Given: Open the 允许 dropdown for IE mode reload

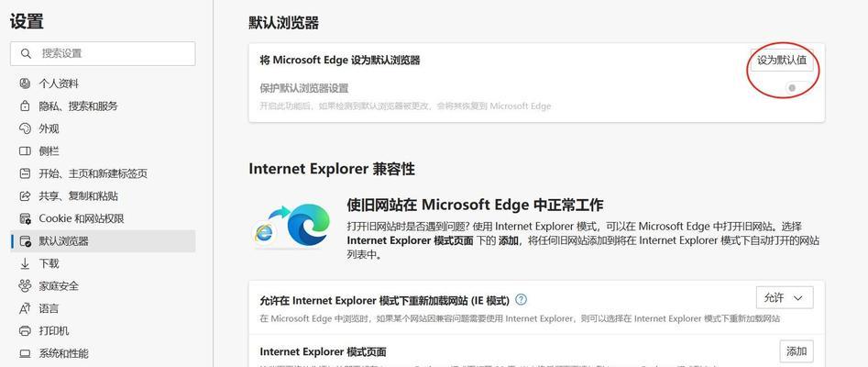Looking at the screenshot, I should [785, 298].
